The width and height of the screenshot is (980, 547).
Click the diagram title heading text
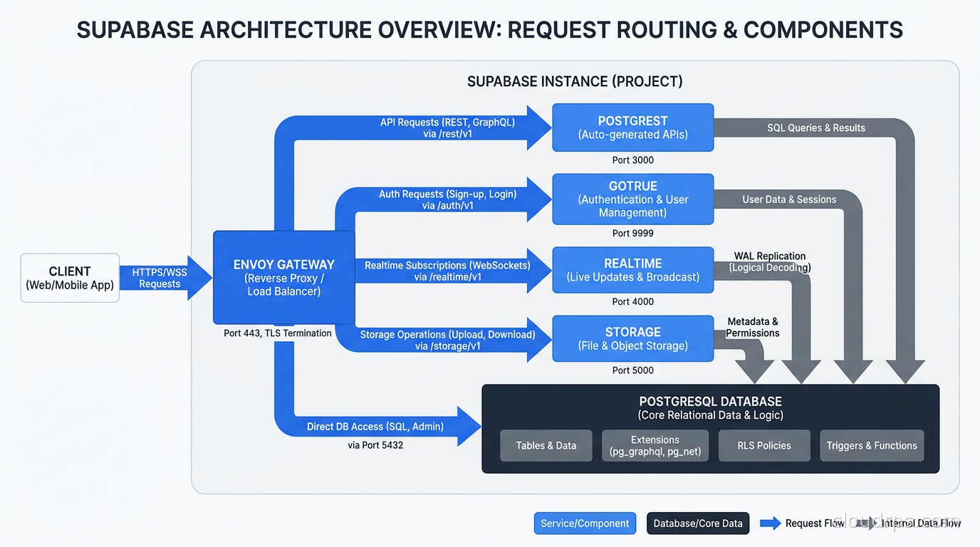pos(490,30)
